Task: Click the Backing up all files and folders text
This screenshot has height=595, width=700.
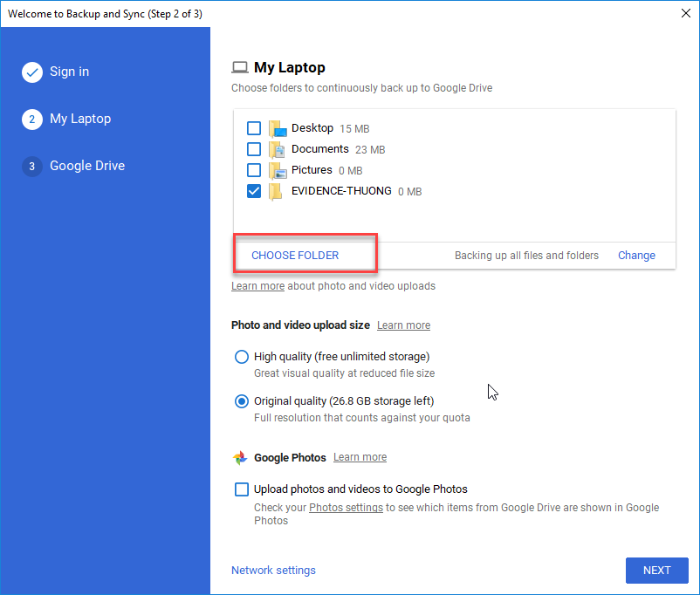Action: click(526, 256)
